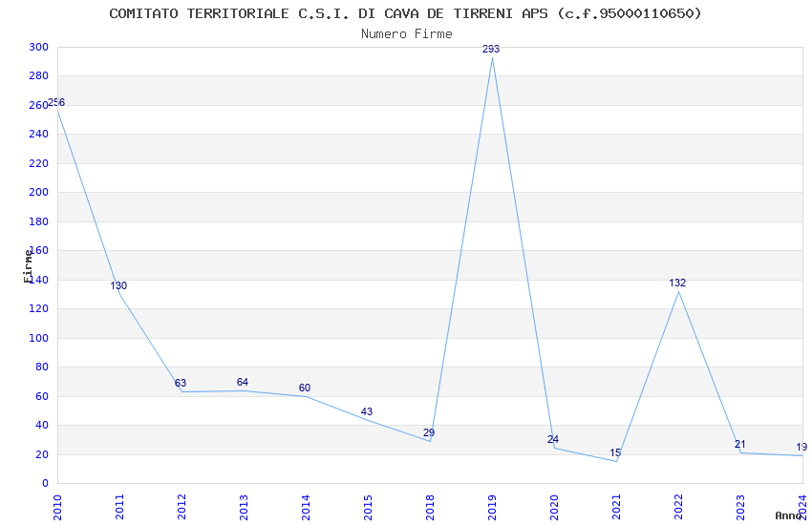Screen dimensions: 812x525
Task: Click the data label 19 for 2024
Action: (801, 447)
